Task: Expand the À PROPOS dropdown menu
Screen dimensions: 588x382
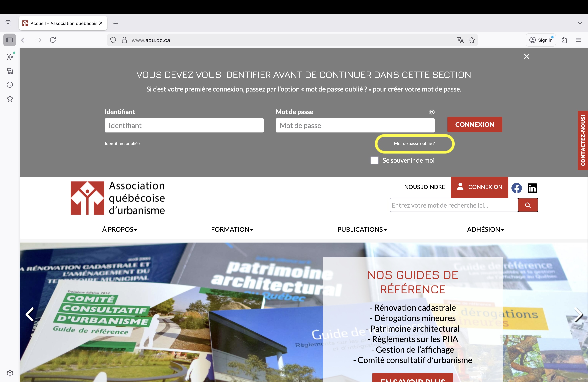Action: [x=120, y=230]
